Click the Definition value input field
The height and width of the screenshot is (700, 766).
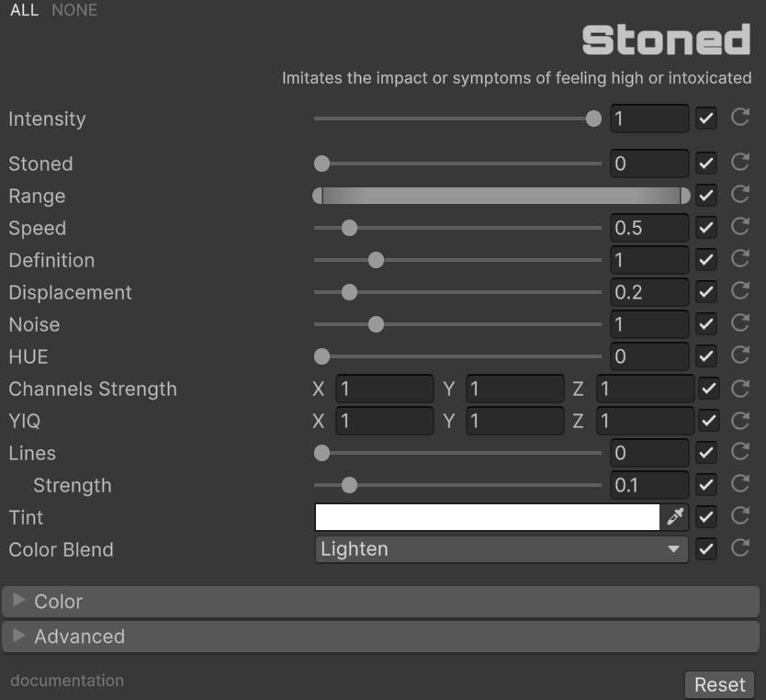(649, 260)
